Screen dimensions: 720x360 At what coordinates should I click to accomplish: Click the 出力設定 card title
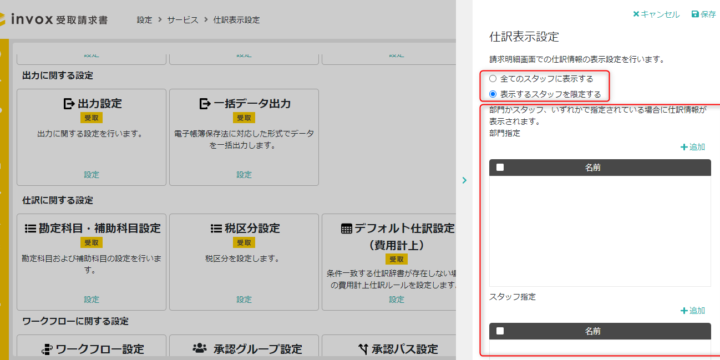tap(100, 104)
